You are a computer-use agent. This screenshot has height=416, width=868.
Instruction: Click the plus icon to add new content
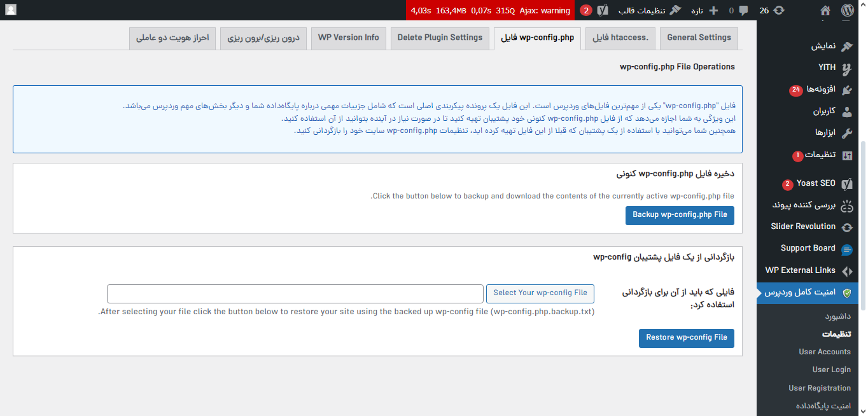pos(713,10)
